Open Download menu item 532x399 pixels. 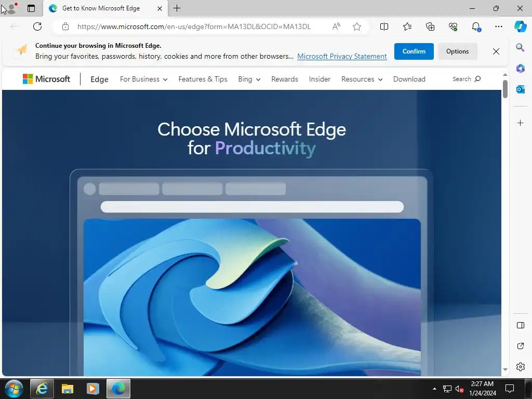pyautogui.click(x=409, y=79)
